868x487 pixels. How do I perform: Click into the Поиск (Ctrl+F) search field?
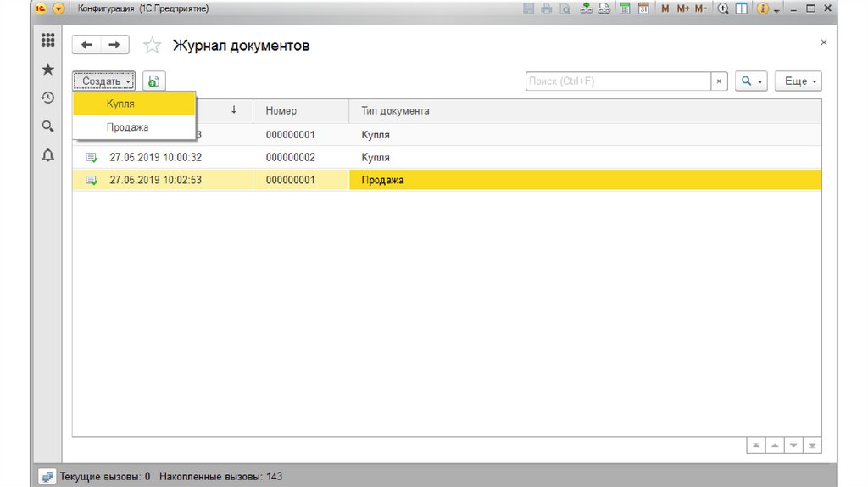coord(618,81)
